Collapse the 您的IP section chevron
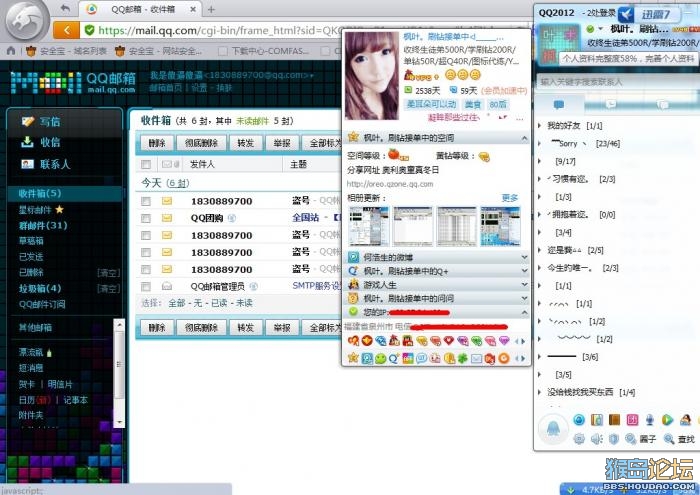Viewport: 700px width, 495px height. coord(525,312)
